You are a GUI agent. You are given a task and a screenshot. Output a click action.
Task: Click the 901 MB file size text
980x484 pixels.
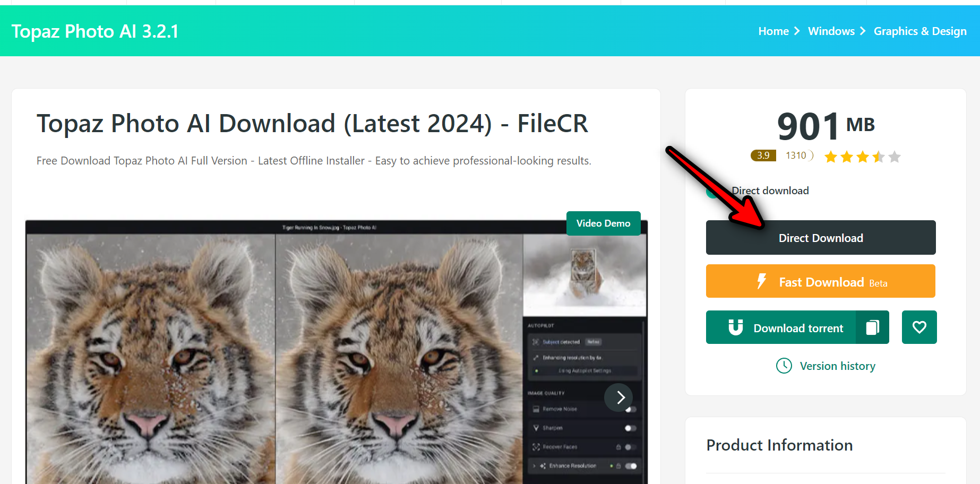pos(826,126)
